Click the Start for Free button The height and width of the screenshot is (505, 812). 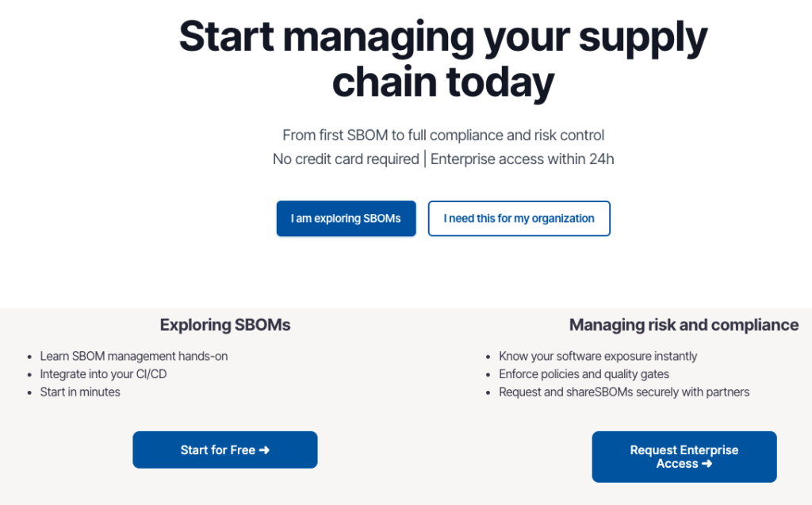click(x=224, y=450)
